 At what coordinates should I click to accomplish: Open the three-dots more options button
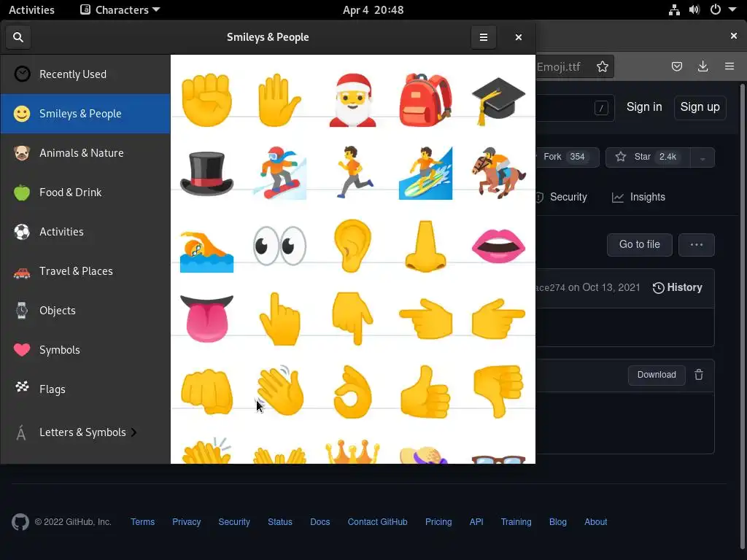coord(697,244)
